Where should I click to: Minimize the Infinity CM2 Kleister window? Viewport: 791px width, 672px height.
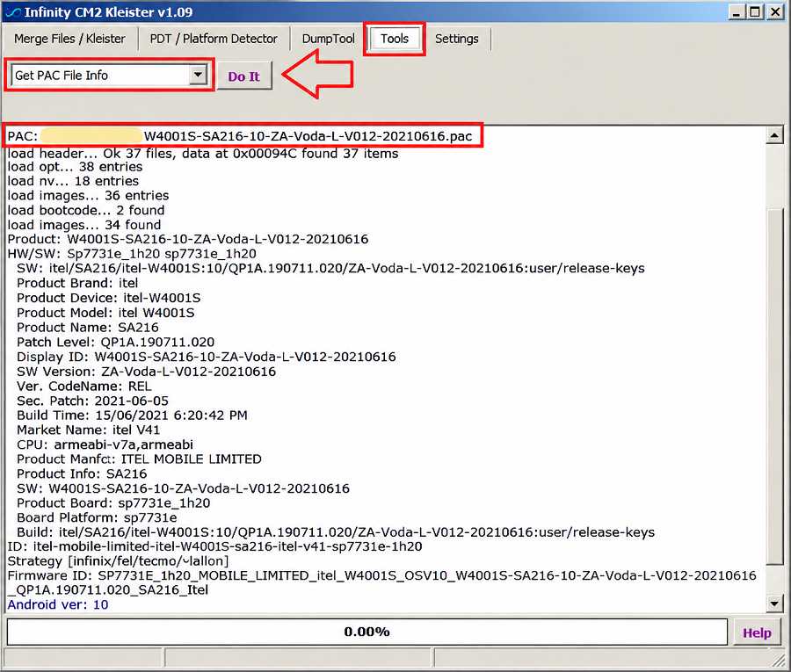737,12
